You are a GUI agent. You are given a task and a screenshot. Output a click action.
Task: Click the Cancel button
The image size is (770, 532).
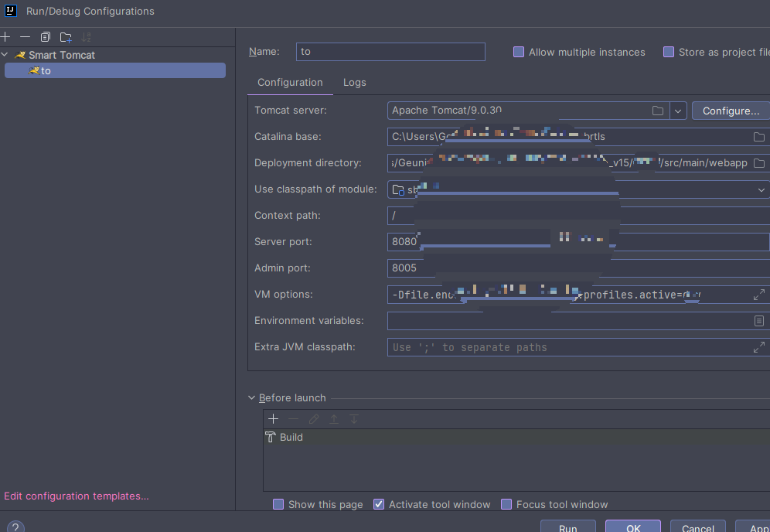[x=698, y=527]
